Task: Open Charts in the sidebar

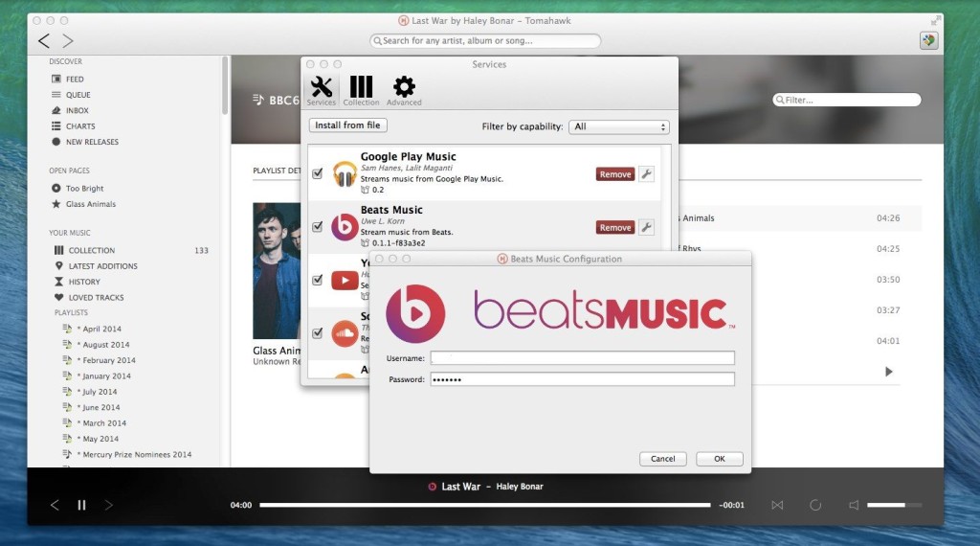Action: [80, 125]
